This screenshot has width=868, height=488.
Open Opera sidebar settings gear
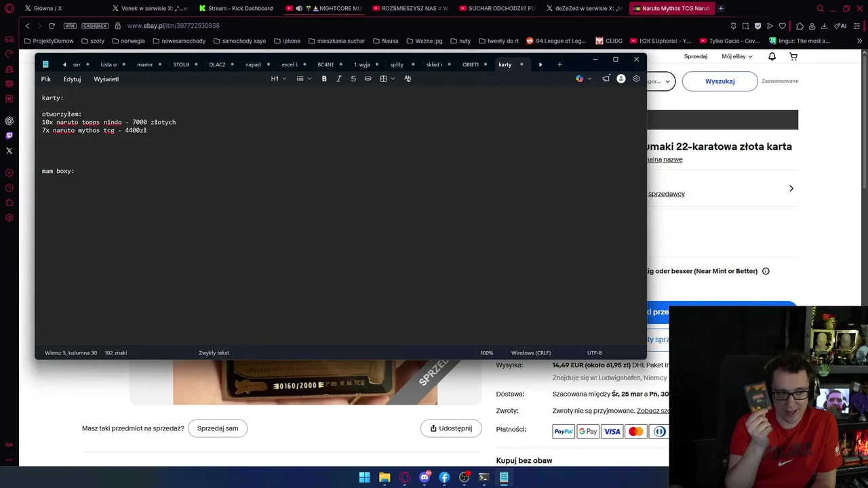tap(9, 218)
